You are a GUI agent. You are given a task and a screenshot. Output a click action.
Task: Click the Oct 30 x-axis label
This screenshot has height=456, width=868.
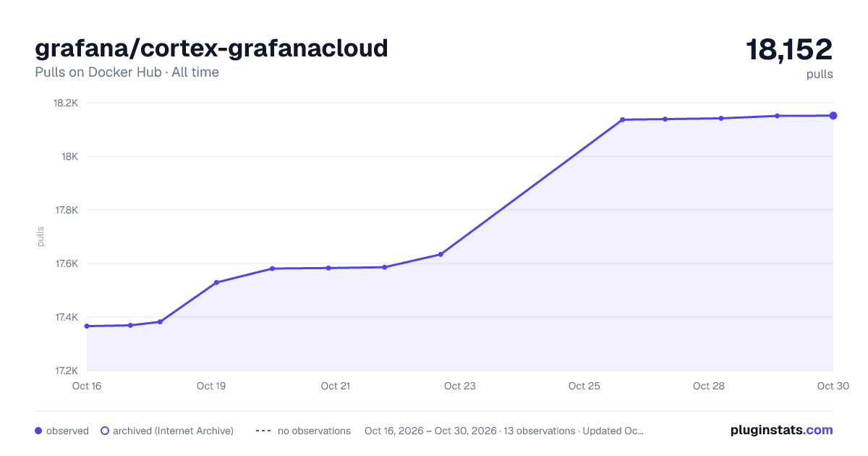(x=832, y=386)
